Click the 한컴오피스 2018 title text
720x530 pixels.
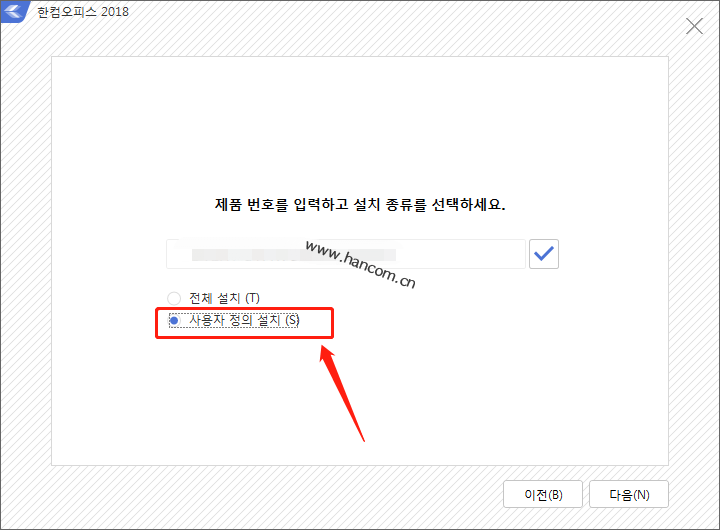pos(83,12)
